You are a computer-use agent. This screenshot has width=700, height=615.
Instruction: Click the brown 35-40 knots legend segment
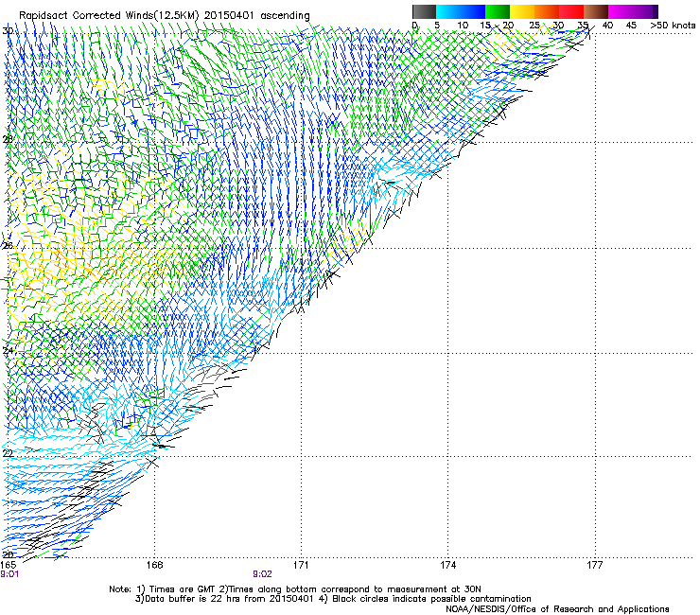(596, 11)
